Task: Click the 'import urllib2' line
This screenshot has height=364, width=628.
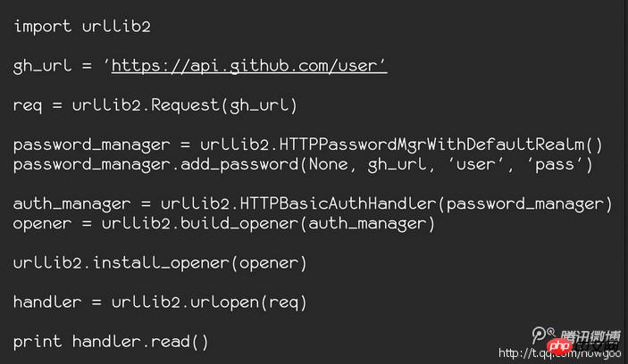Action: click(82, 27)
